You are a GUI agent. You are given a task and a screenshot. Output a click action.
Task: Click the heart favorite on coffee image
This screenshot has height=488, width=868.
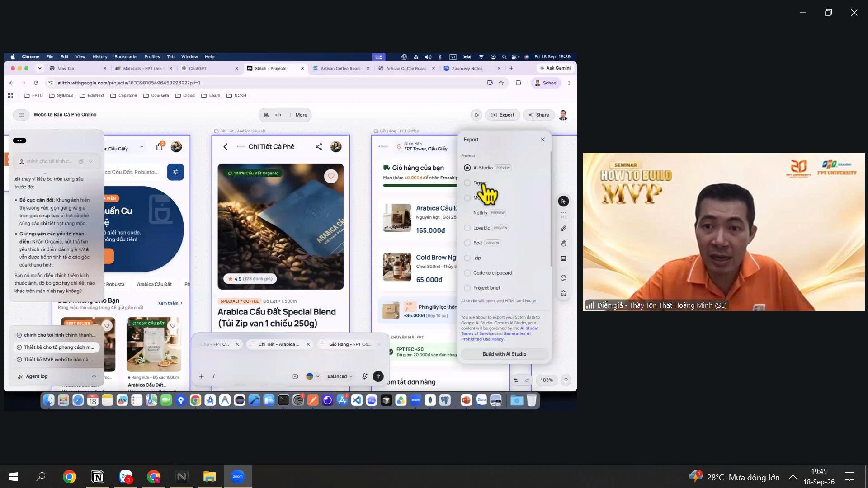point(331,176)
